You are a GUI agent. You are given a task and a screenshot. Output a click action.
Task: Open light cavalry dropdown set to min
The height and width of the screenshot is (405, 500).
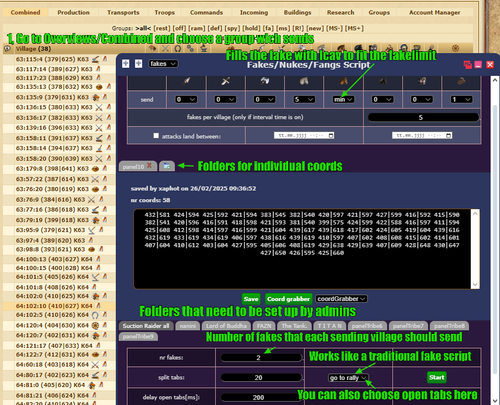point(343,99)
